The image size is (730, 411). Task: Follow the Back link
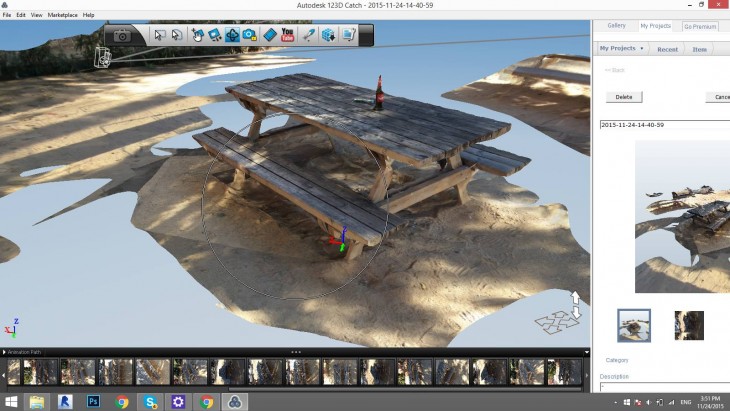pos(616,70)
